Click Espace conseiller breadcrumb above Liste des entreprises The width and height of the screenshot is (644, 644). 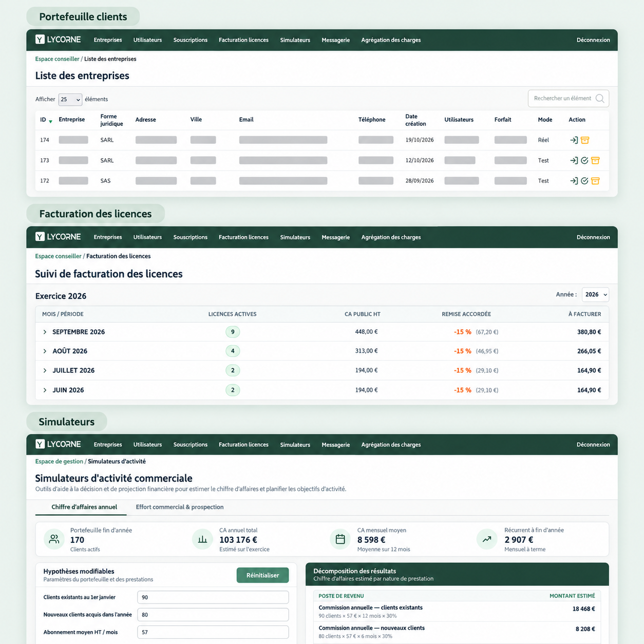pos(58,59)
